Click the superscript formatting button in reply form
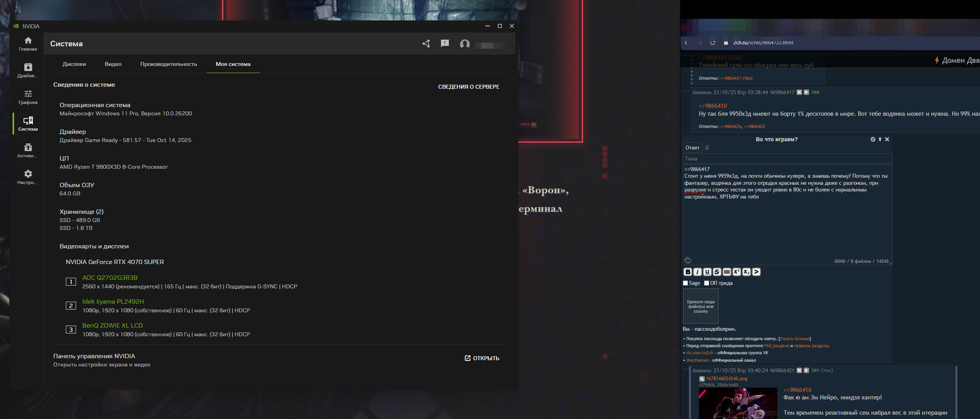The height and width of the screenshot is (419, 980). (x=737, y=272)
